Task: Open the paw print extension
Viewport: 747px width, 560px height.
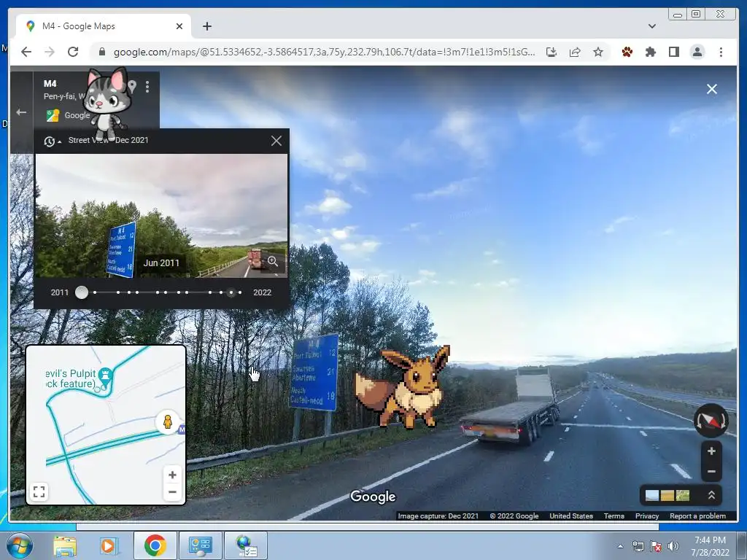Action: point(627,52)
